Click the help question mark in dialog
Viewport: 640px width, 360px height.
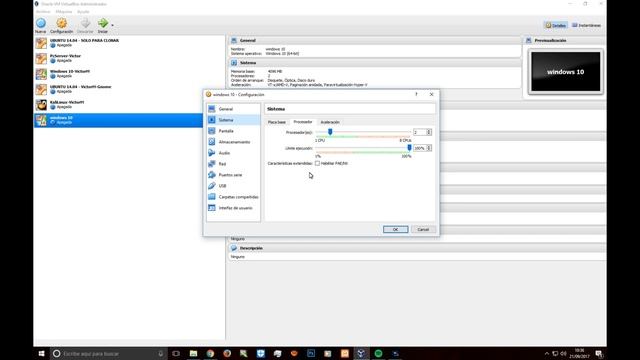pos(416,94)
